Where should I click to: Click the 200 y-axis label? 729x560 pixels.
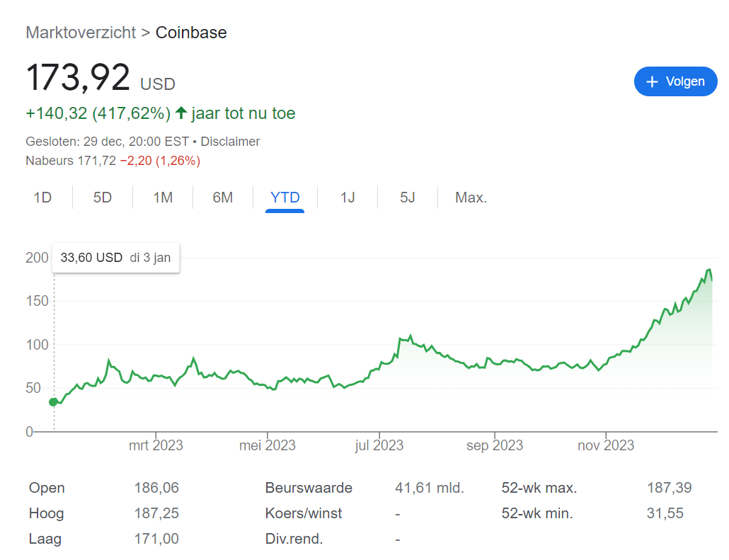[38, 258]
